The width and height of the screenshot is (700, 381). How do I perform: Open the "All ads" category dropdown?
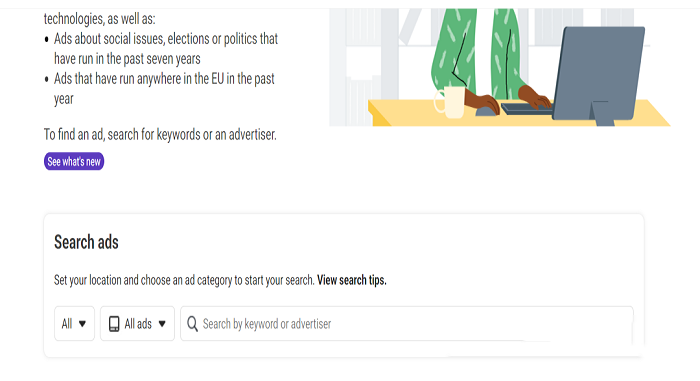point(138,323)
